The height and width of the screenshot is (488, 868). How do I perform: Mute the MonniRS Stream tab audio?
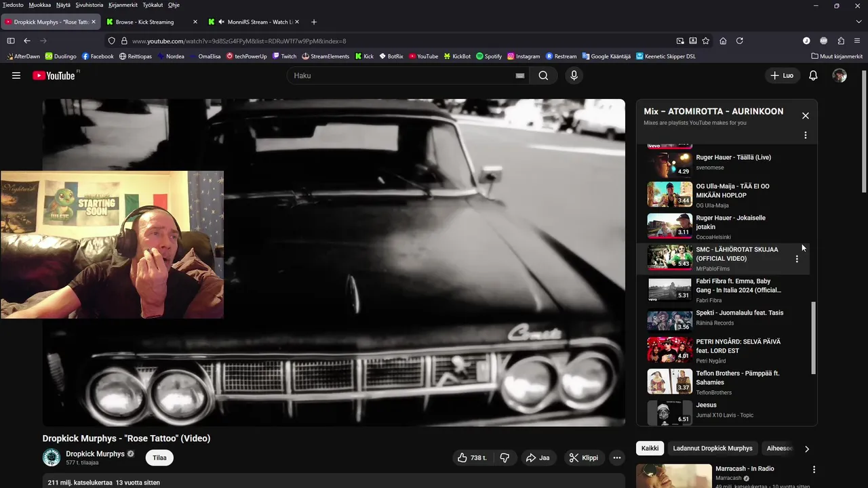[x=221, y=22]
